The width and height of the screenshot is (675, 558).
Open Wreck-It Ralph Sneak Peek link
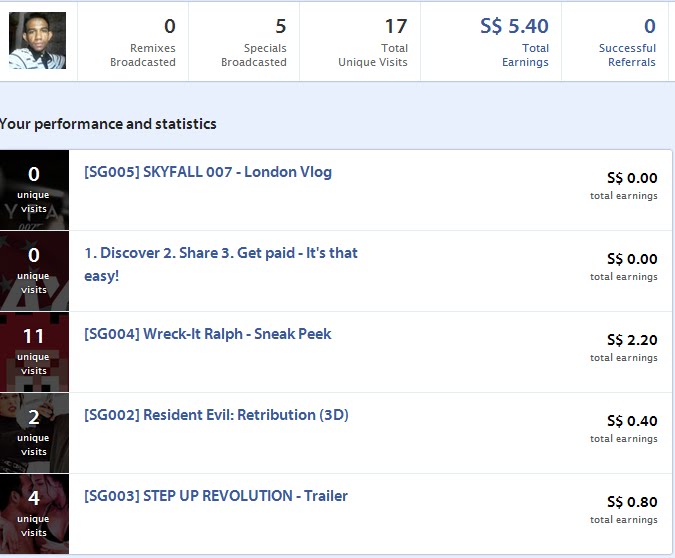(x=207, y=334)
